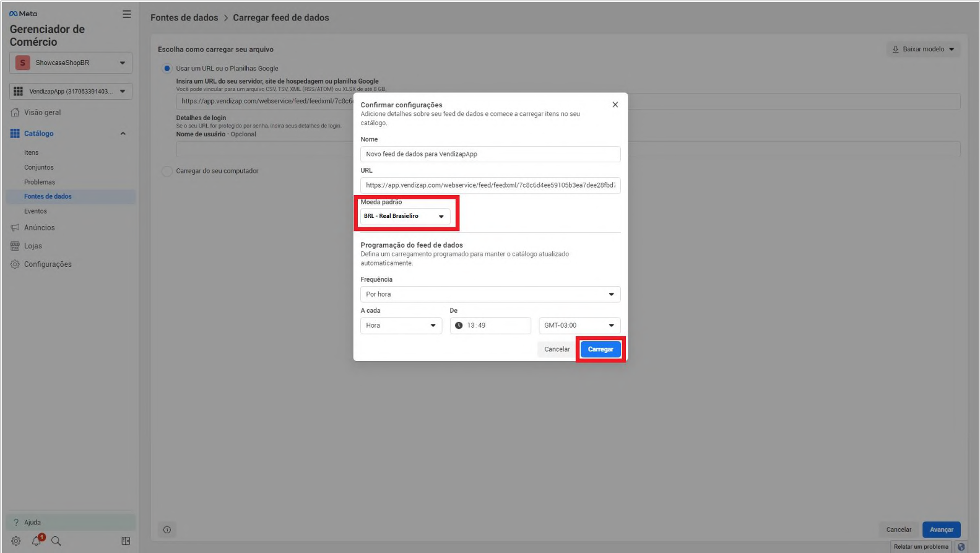Viewport: 980px width, 553px height.
Task: Click the search magnifier icon
Action: click(56, 541)
